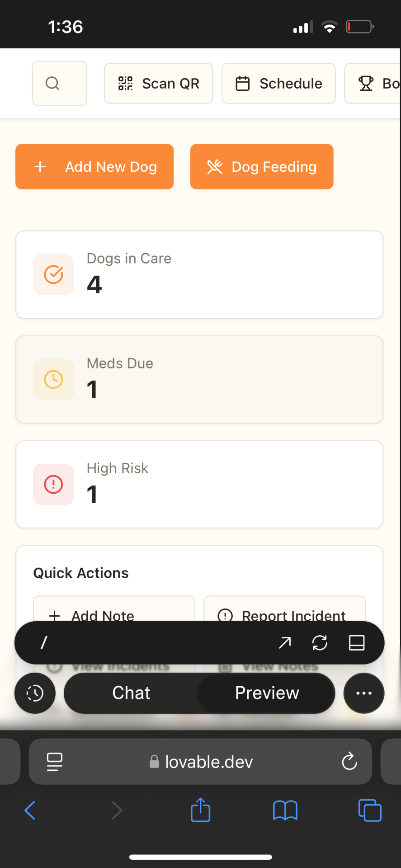Switch to the Chat tab
This screenshot has height=868, width=401.
(x=131, y=693)
